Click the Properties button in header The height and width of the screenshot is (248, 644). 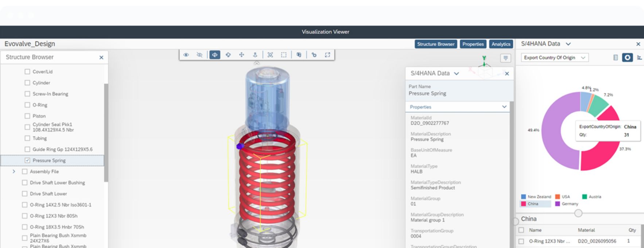pyautogui.click(x=473, y=44)
